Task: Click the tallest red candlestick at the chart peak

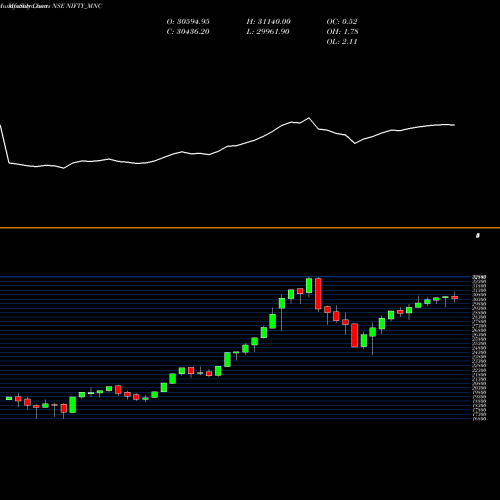Action: (x=318, y=294)
